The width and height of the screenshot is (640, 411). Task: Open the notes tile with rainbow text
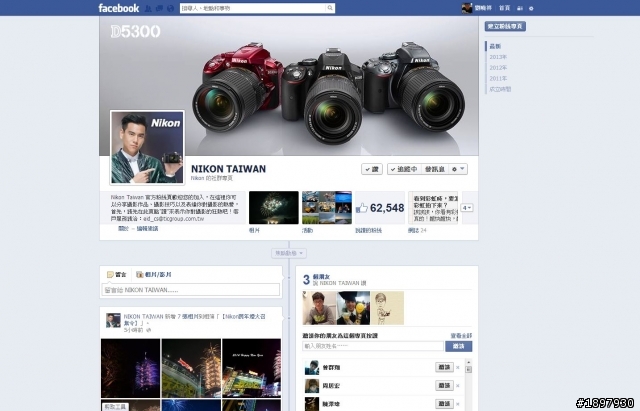pyautogui.click(x=433, y=207)
